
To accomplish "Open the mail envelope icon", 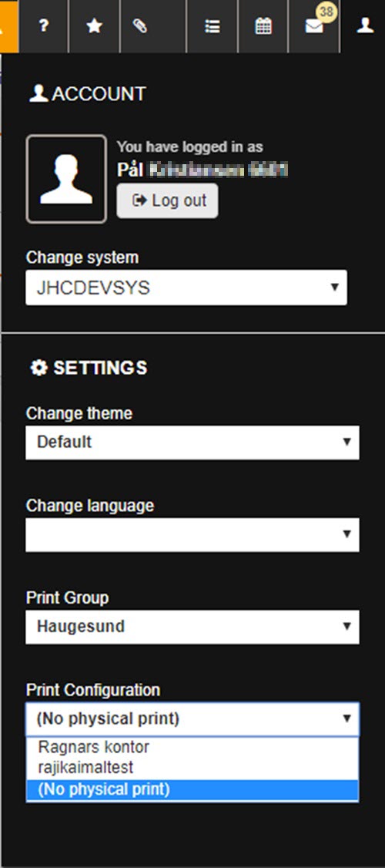I will [314, 26].
